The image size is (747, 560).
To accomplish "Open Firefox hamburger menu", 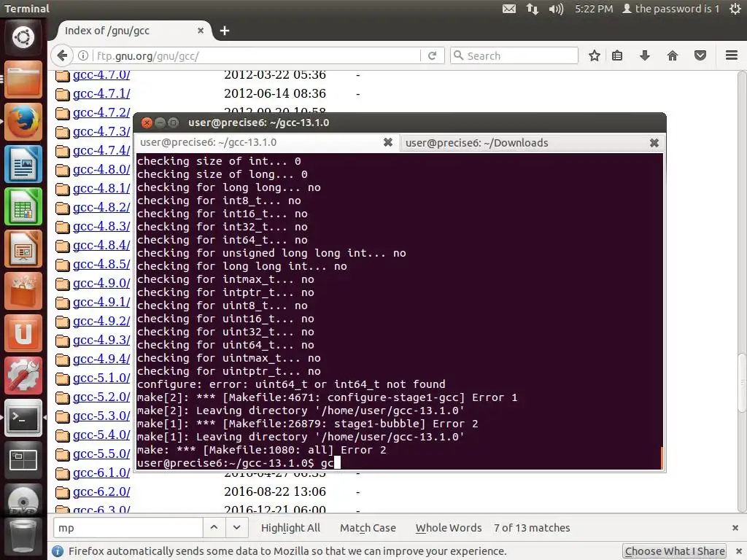I will pos(732,55).
